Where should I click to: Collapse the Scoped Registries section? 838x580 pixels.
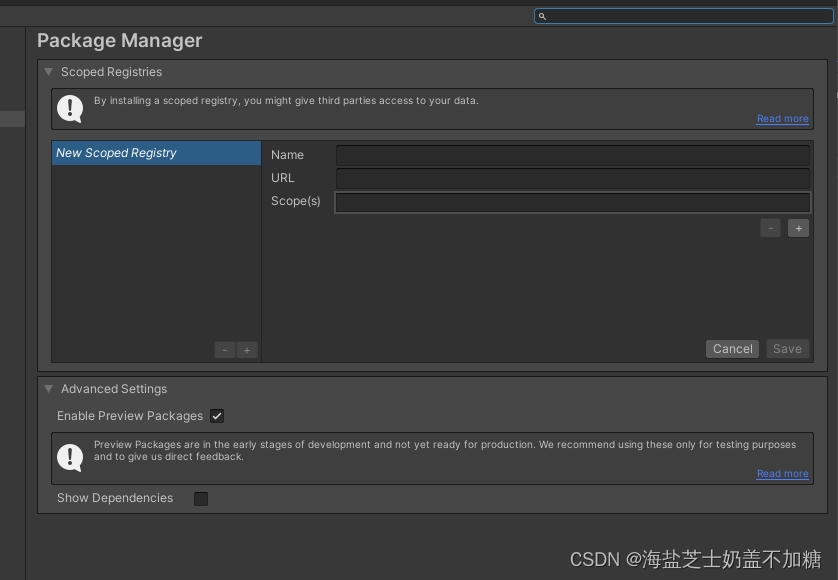pos(48,71)
